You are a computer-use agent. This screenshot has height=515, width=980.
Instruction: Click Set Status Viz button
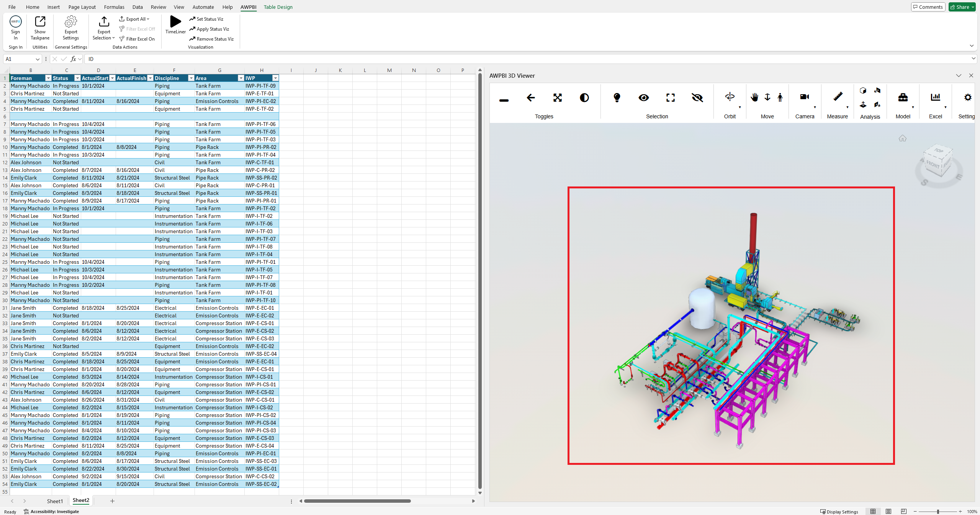[206, 19]
